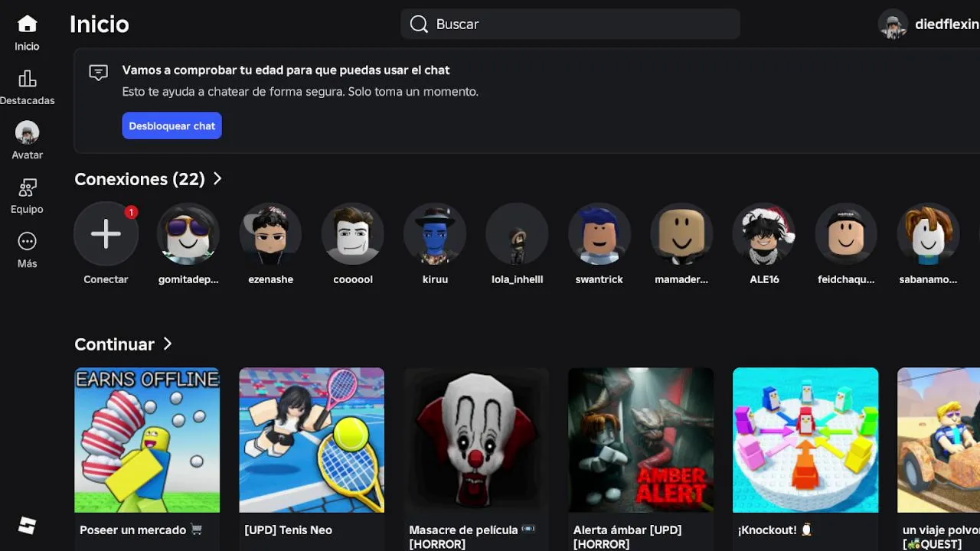Click the 'Vamos a comprobar tu edad' banner text
Viewport: 980px width, 551px height.
point(286,70)
